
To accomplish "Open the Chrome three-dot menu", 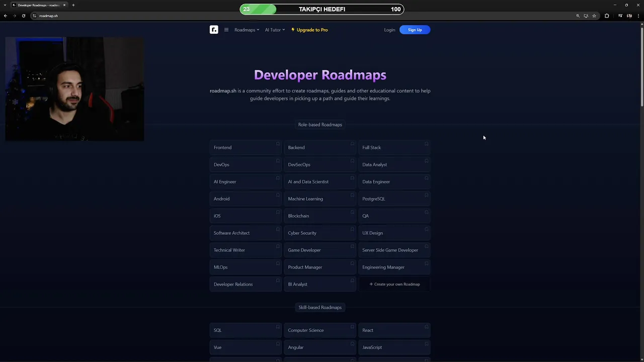I will [637, 16].
